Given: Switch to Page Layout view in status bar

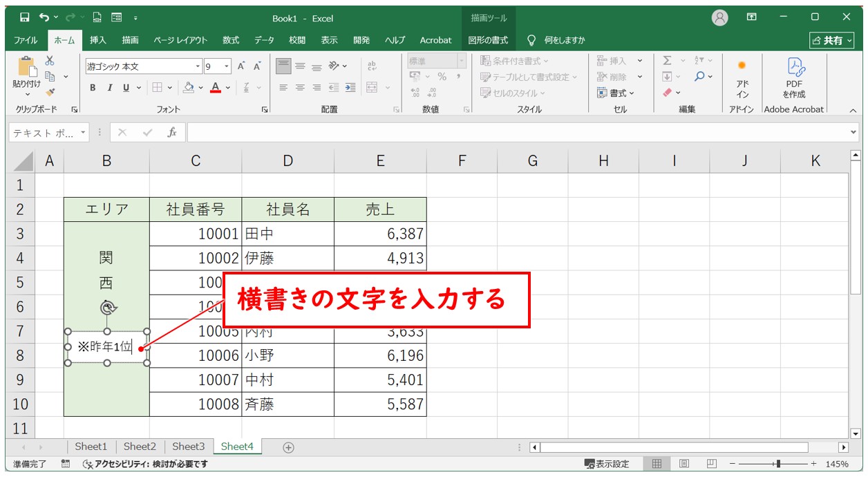Looking at the screenshot, I should click(x=683, y=464).
